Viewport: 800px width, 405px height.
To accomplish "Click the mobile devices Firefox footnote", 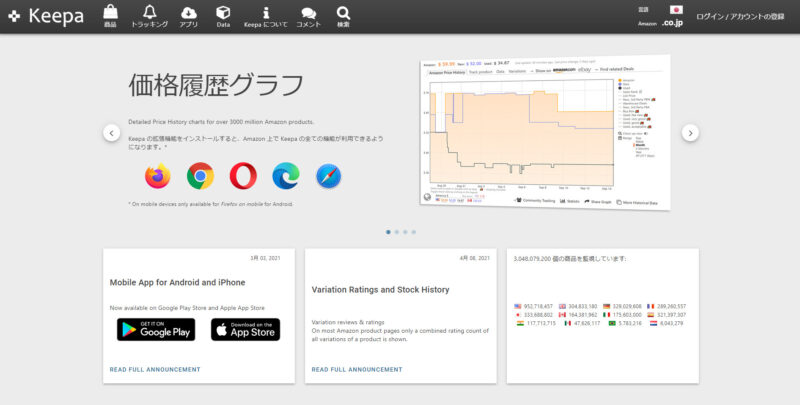I will [x=211, y=204].
